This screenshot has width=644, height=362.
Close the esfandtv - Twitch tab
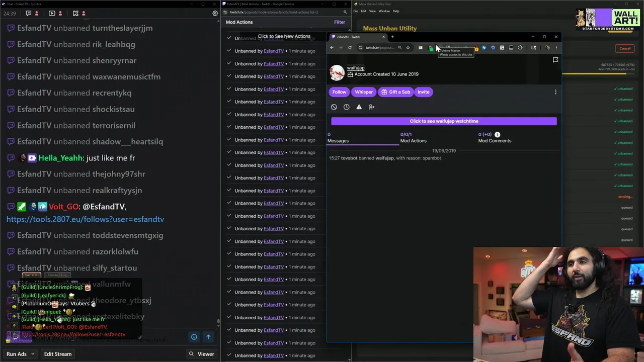(383, 37)
